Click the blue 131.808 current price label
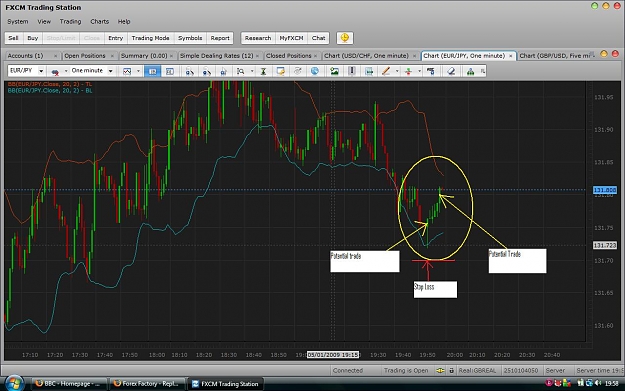This screenshot has width=625, height=391. (x=605, y=190)
